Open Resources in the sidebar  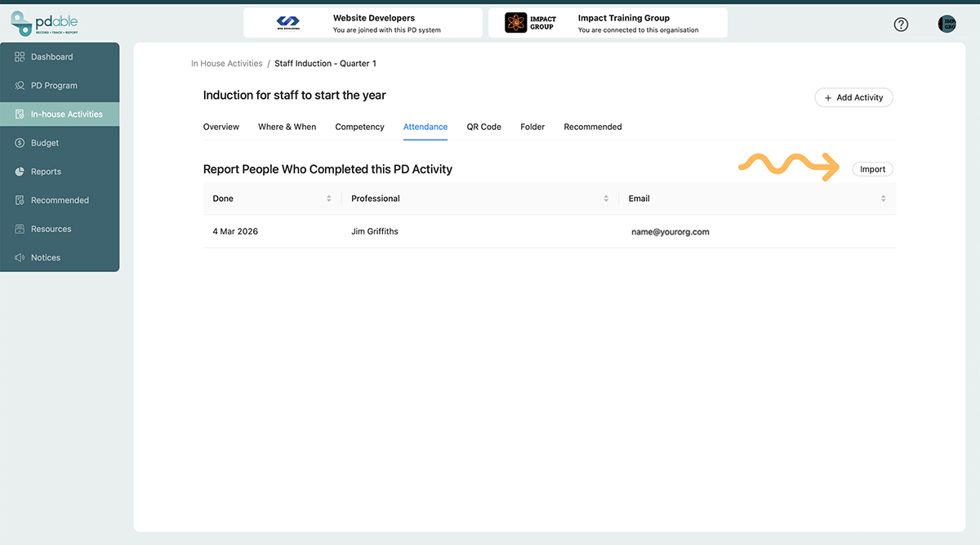pos(60,229)
